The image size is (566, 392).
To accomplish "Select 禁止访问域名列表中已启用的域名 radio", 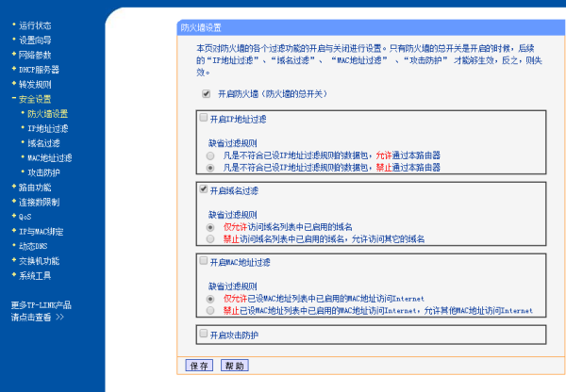I will coord(210,239).
